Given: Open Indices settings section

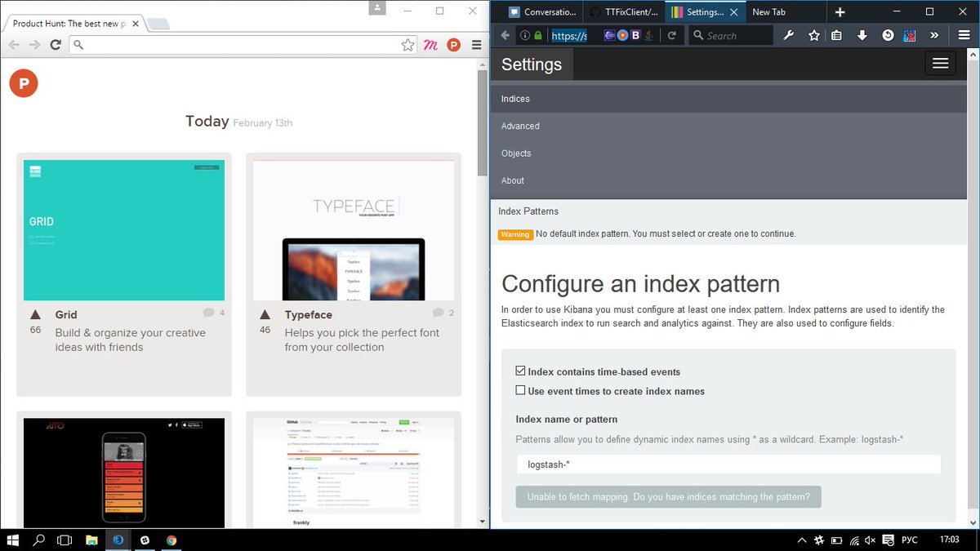Looking at the screenshot, I should [728, 99].
